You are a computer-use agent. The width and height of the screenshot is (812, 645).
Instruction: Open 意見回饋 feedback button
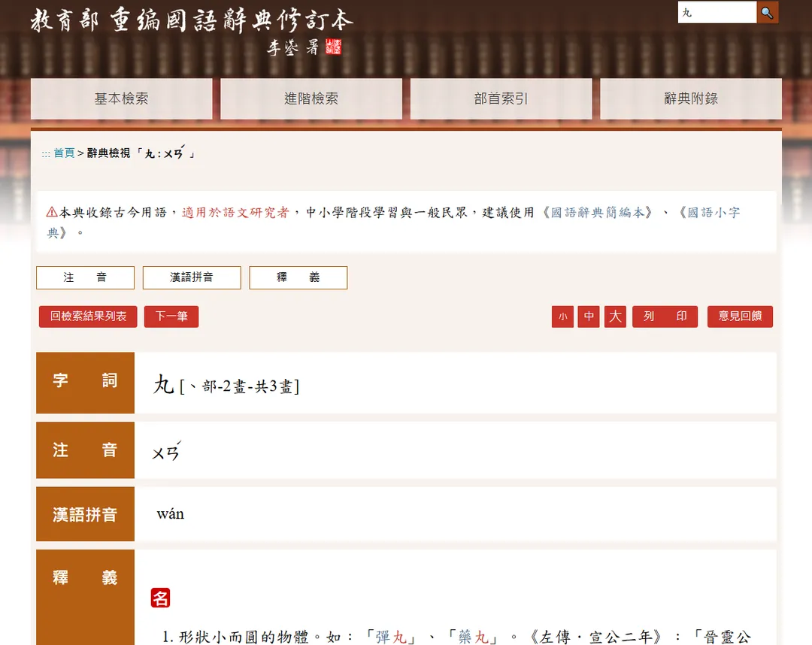pyautogui.click(x=740, y=316)
